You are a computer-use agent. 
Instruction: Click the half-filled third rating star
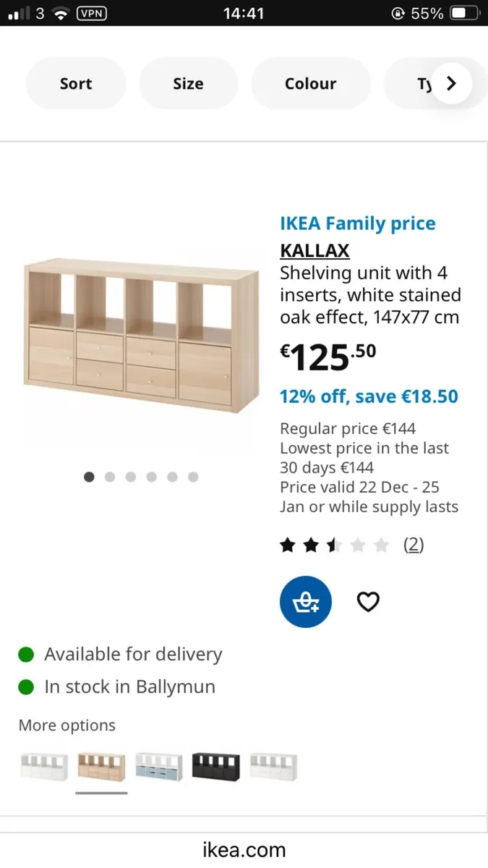click(x=333, y=545)
